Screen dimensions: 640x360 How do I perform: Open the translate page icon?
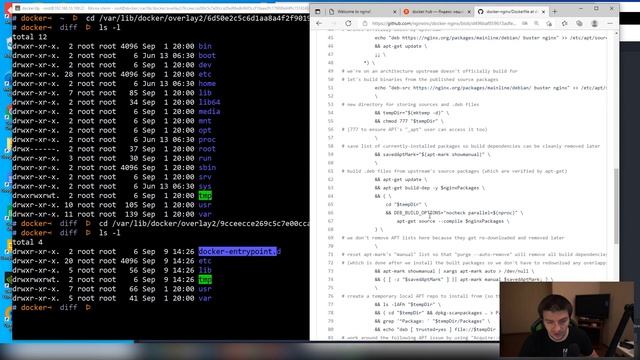[x=524, y=24]
